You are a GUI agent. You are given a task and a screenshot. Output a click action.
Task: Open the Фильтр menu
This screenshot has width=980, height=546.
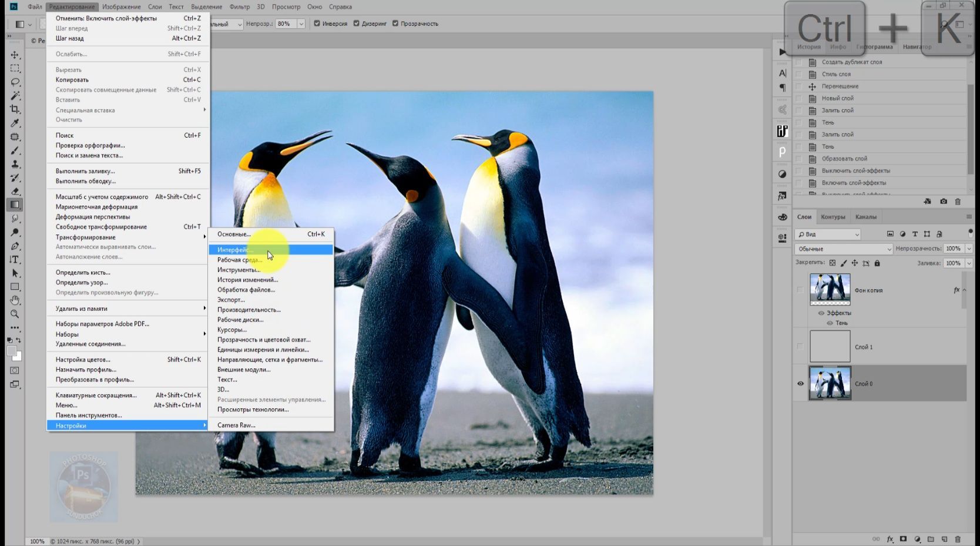tap(240, 7)
